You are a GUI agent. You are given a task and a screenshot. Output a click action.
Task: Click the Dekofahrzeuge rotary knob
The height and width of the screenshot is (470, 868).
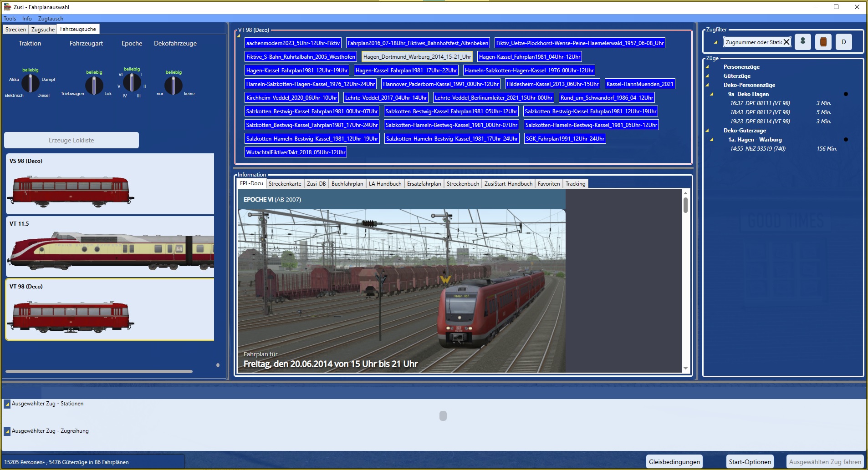[173, 86]
